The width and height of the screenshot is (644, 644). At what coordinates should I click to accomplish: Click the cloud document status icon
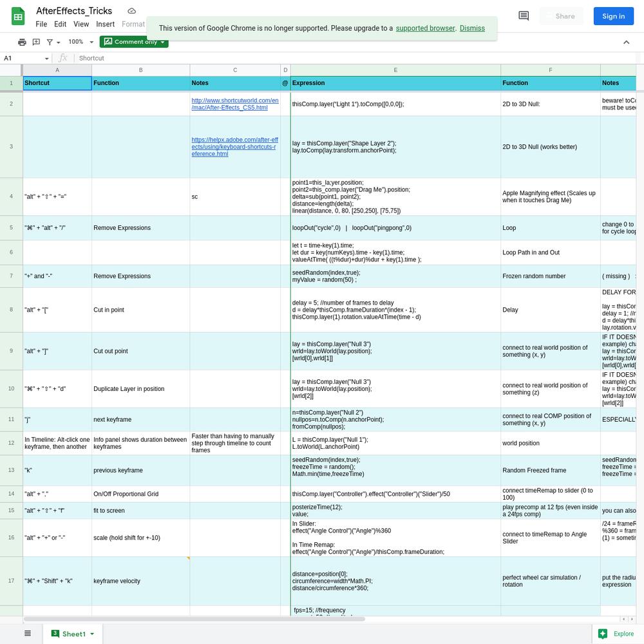click(131, 11)
